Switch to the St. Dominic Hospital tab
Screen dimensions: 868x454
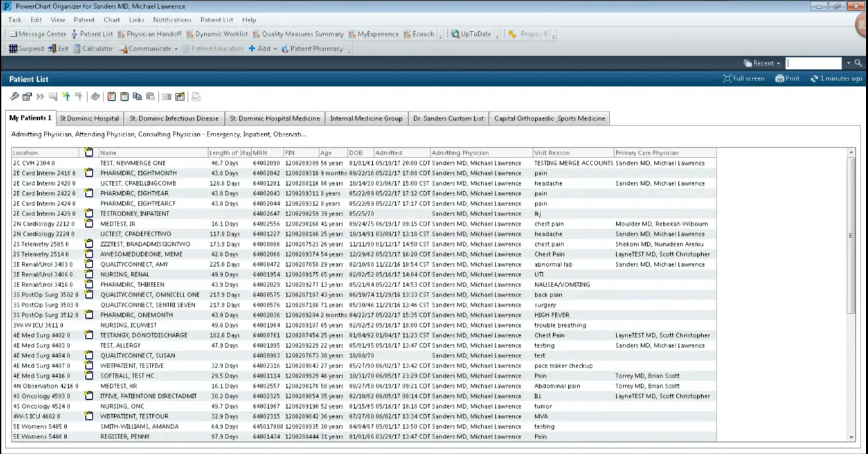pyautogui.click(x=90, y=118)
